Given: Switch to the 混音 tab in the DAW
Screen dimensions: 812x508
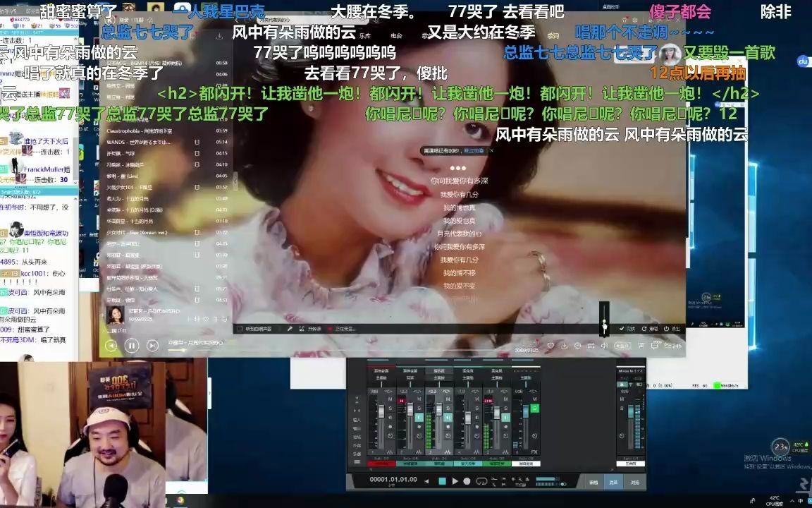Looking at the screenshot, I should pyautogui.click(x=614, y=483).
